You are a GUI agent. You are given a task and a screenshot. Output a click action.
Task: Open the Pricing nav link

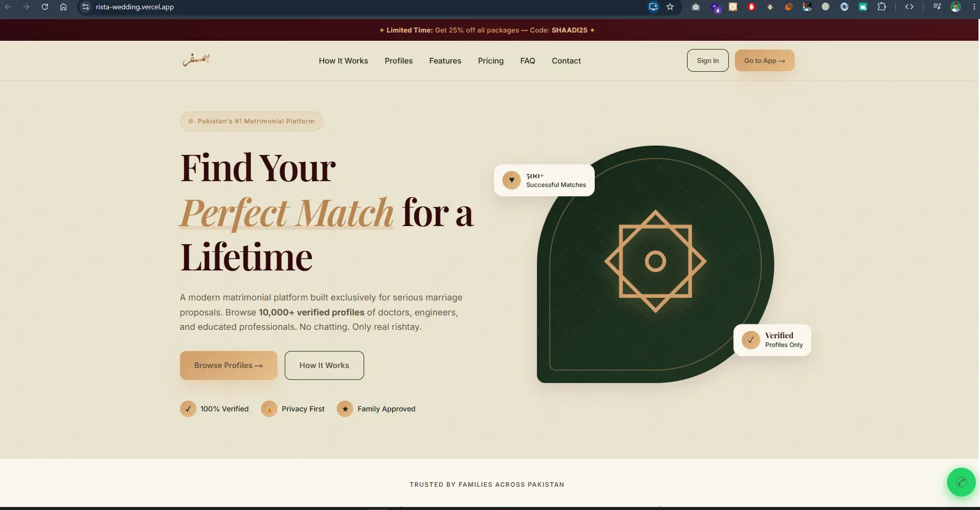[x=491, y=60]
